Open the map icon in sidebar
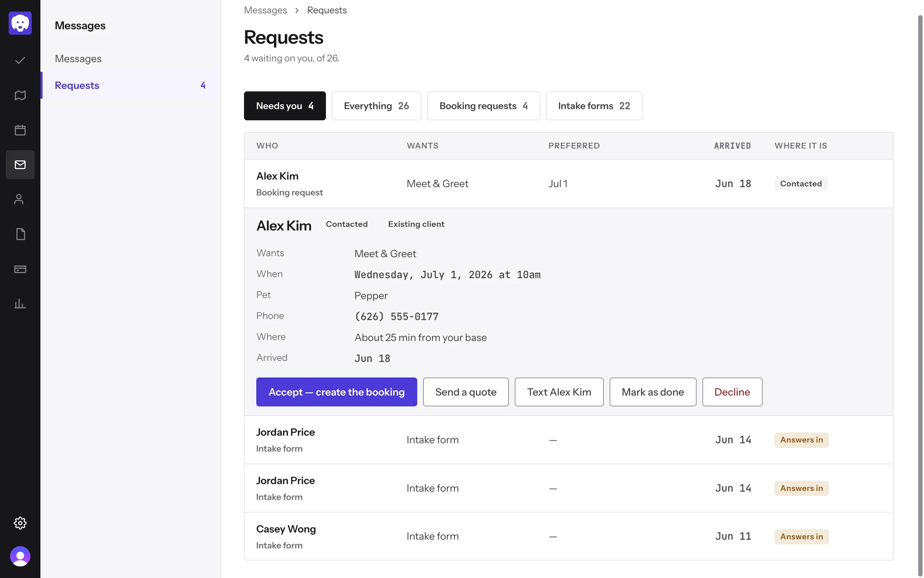Viewport: 924px width, 578px height. point(20,95)
